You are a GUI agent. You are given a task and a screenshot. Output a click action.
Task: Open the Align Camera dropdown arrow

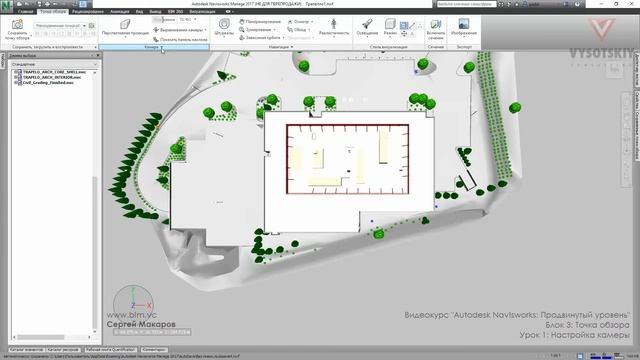point(205,30)
